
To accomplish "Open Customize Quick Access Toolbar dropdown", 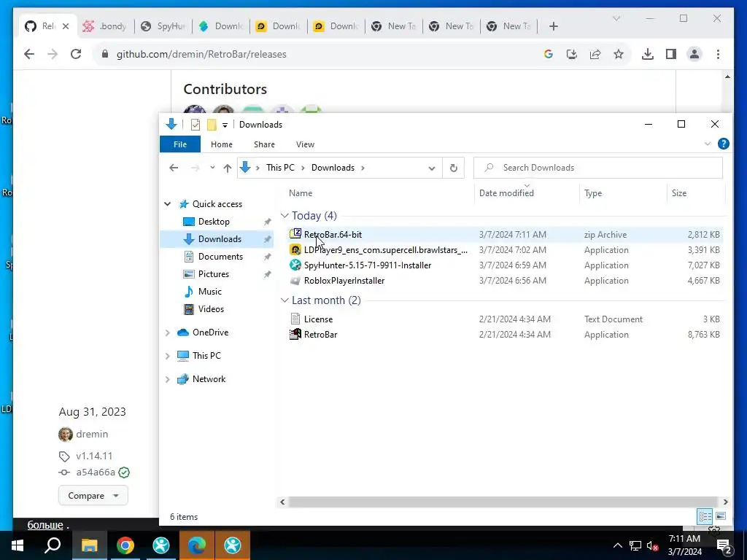I will click(x=225, y=125).
